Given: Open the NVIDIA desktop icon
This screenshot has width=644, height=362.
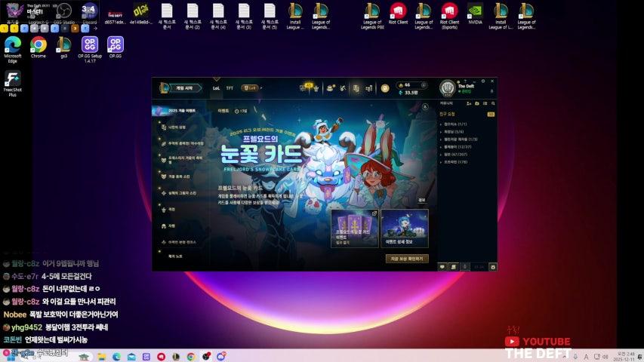Looking at the screenshot, I should pyautogui.click(x=475, y=14).
